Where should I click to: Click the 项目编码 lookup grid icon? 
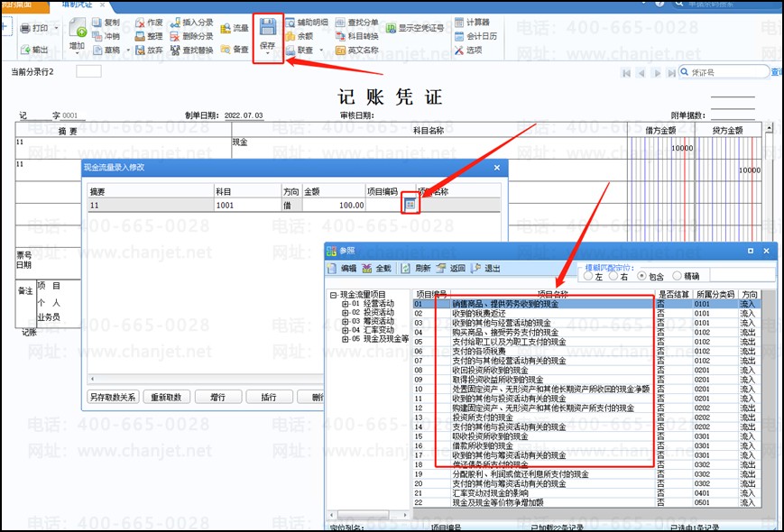coord(410,205)
